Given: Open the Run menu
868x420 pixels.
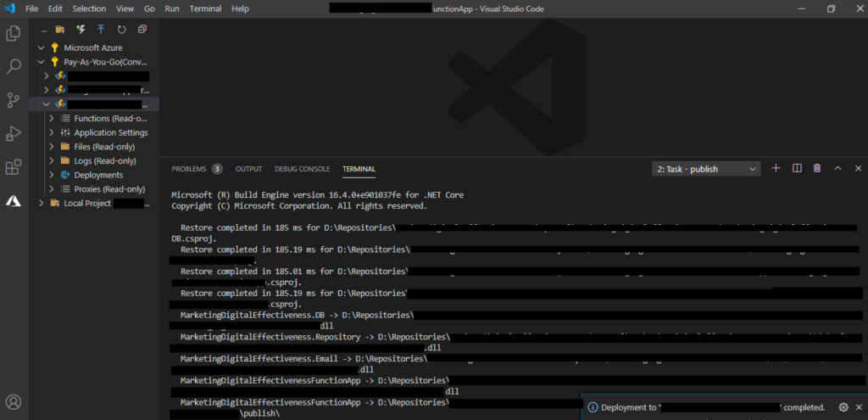Looking at the screenshot, I should tap(172, 8).
